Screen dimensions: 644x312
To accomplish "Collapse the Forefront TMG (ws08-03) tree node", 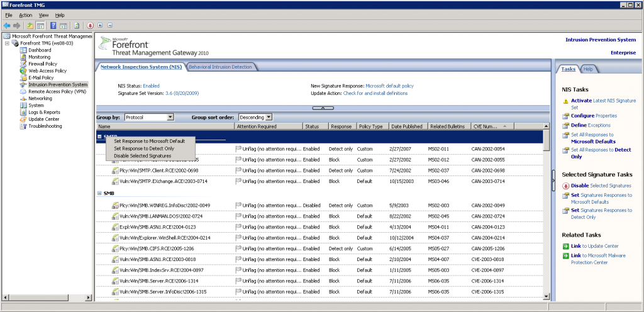I will coord(7,43).
